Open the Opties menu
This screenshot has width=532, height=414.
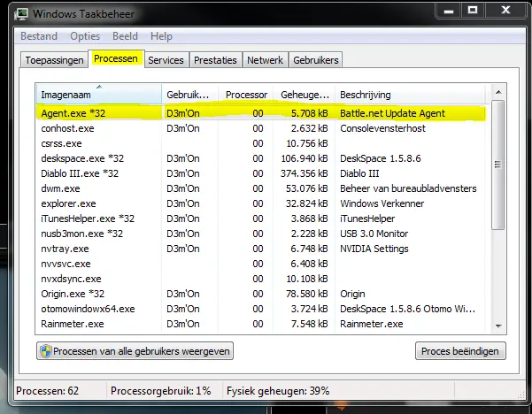click(85, 36)
